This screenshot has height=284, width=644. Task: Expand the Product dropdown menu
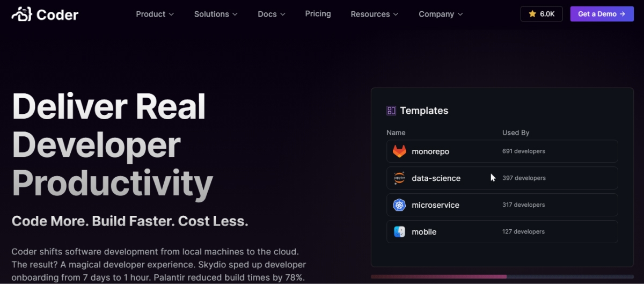click(155, 14)
